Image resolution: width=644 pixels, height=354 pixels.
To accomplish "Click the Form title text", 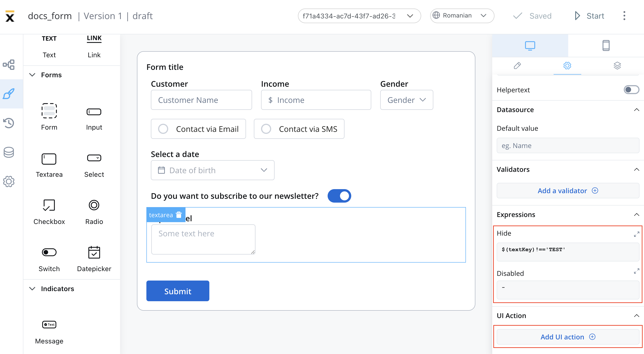I will [165, 67].
